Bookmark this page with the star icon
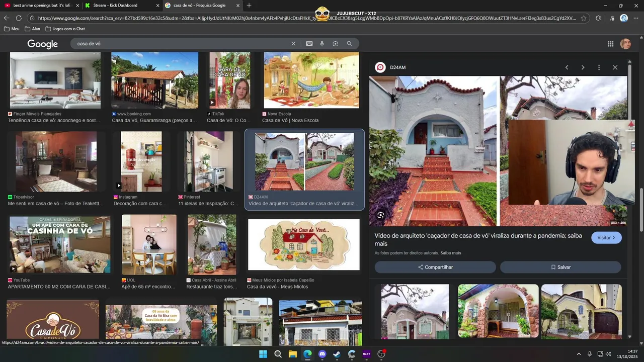The image size is (644, 362). [x=584, y=18]
